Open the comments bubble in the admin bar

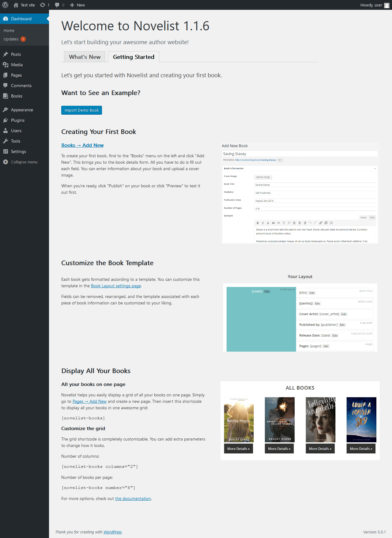tap(57, 5)
